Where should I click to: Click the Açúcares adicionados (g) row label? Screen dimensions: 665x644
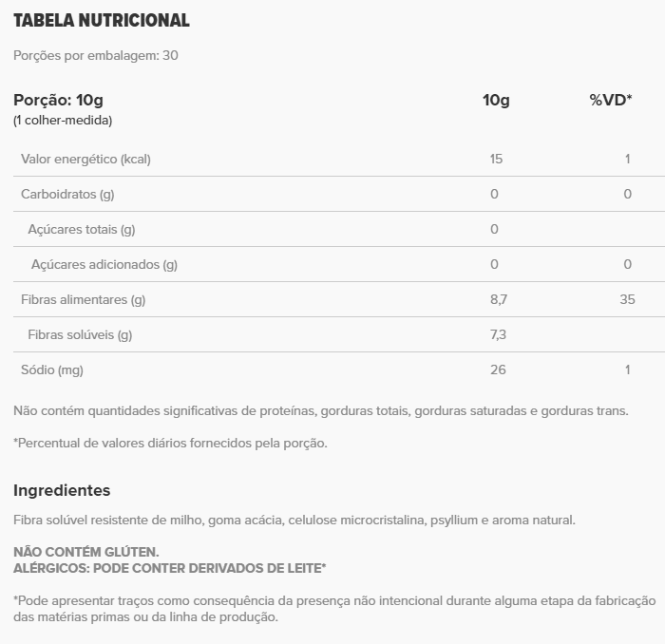104,264
